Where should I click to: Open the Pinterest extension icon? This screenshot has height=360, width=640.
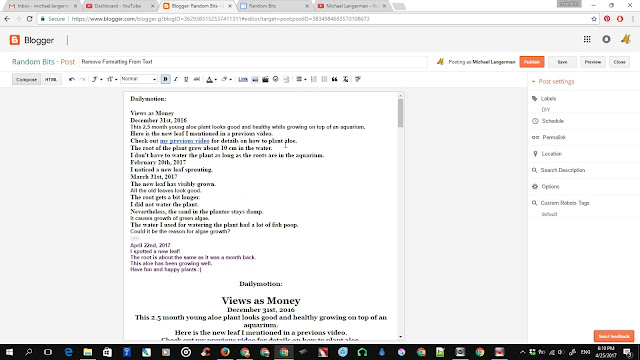click(607, 19)
